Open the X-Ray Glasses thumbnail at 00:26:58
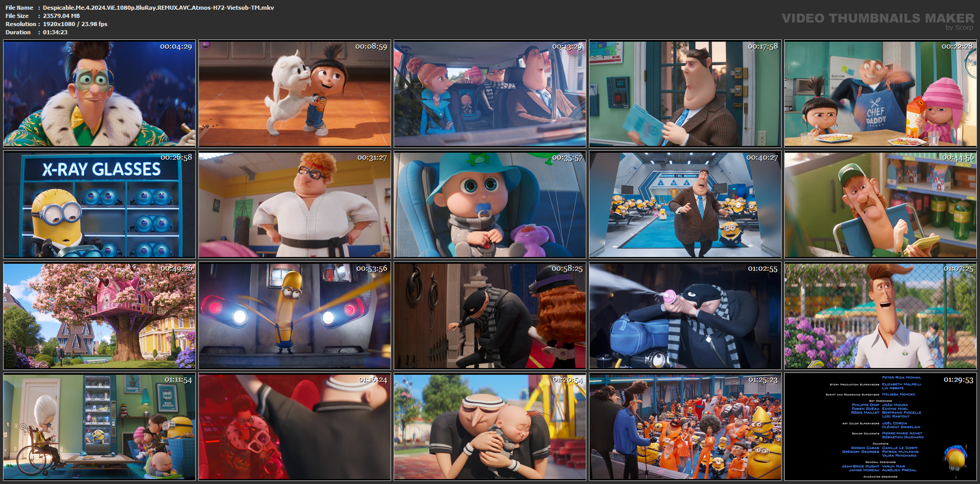980x484 pixels. tap(100, 205)
